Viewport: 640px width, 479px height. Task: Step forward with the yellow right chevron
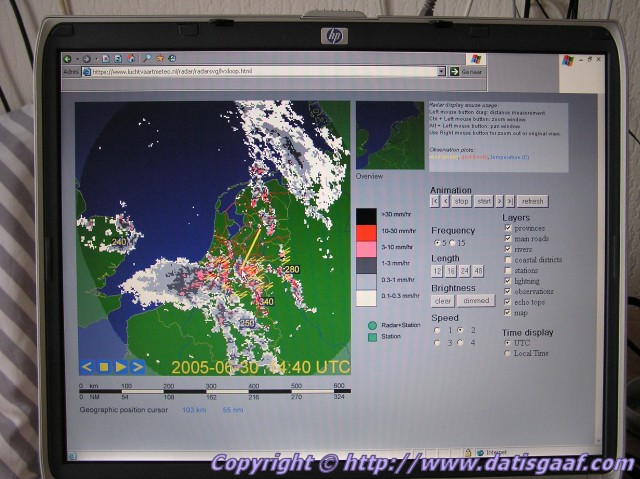(137, 366)
